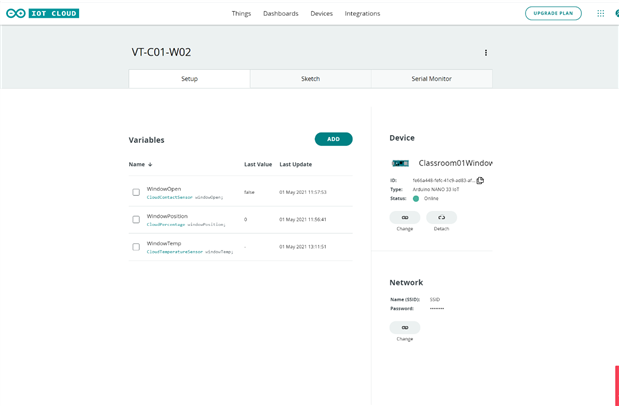Click the Arduino IoT Cloud logo
Viewport: 619px width, 406px height.
point(42,13)
